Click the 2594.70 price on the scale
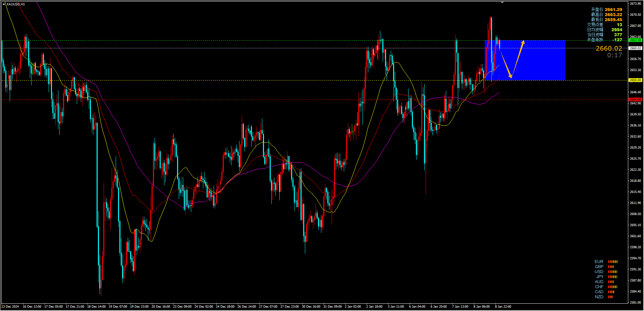644x311 pixels. [x=635, y=258]
